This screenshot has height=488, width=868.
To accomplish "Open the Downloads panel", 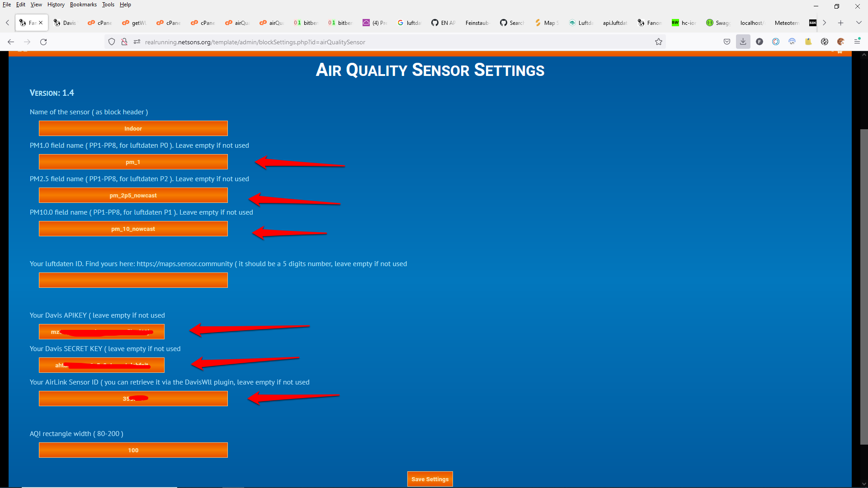I will (743, 42).
